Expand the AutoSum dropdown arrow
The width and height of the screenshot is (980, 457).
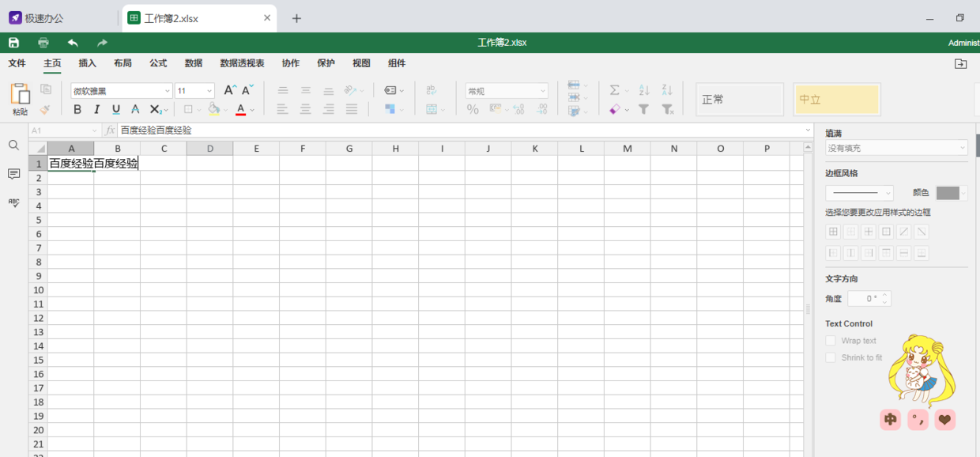coord(626,91)
